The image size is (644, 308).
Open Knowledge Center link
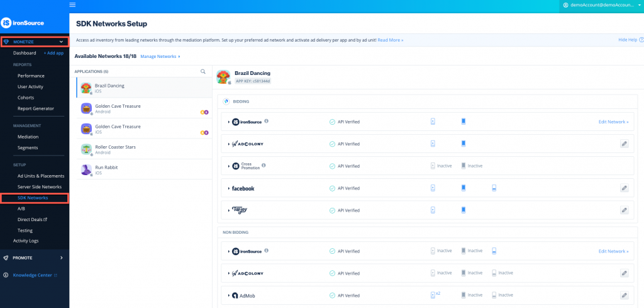point(35,275)
